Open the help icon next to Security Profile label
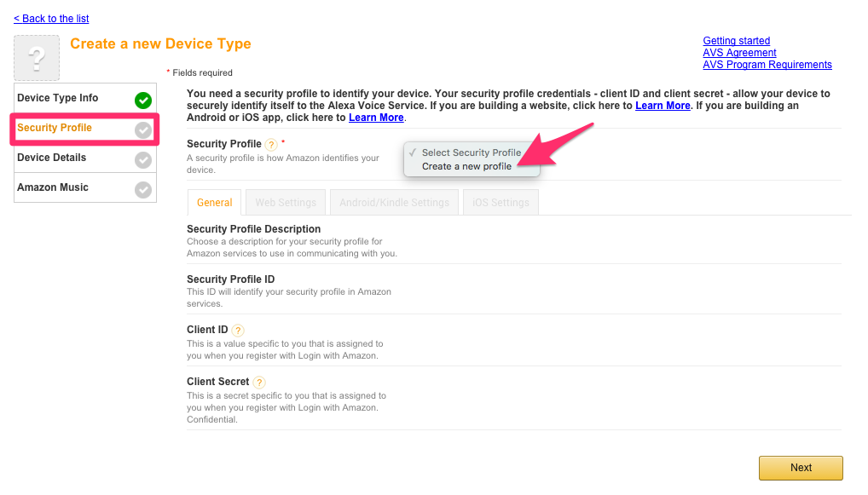868x495 pixels. [270, 145]
